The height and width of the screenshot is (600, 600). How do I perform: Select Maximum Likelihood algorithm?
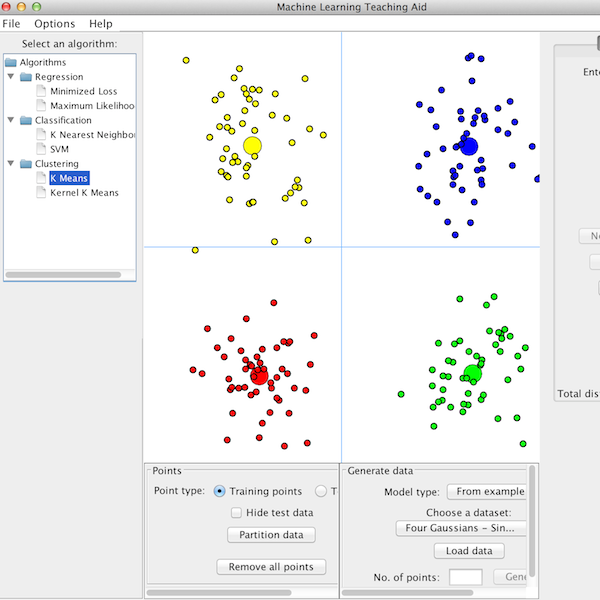point(92,106)
